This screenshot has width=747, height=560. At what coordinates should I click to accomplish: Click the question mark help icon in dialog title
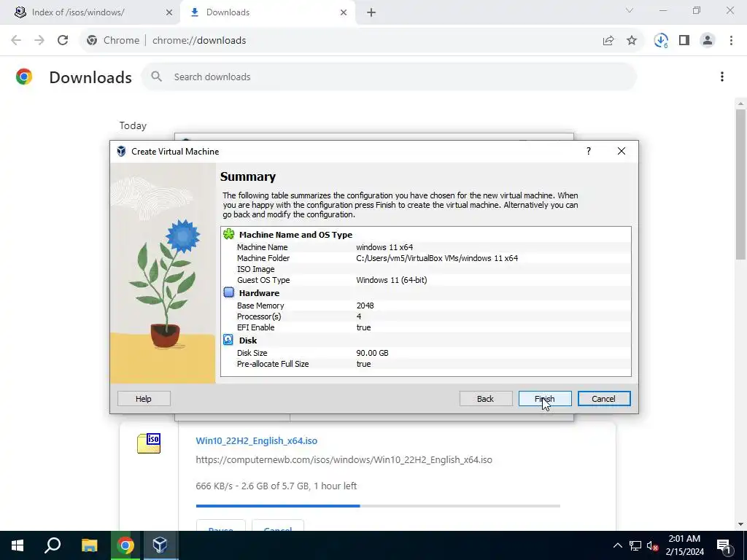pyautogui.click(x=589, y=151)
